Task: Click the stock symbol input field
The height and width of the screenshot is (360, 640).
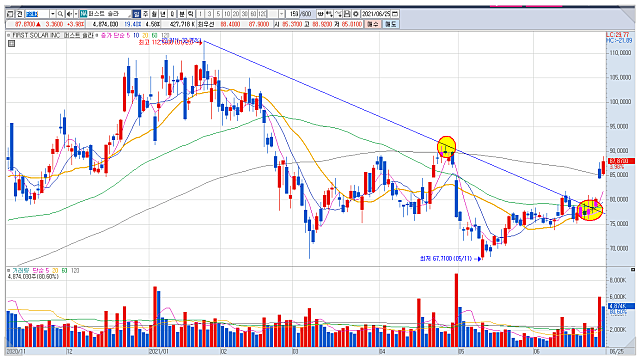Action: click(37, 14)
